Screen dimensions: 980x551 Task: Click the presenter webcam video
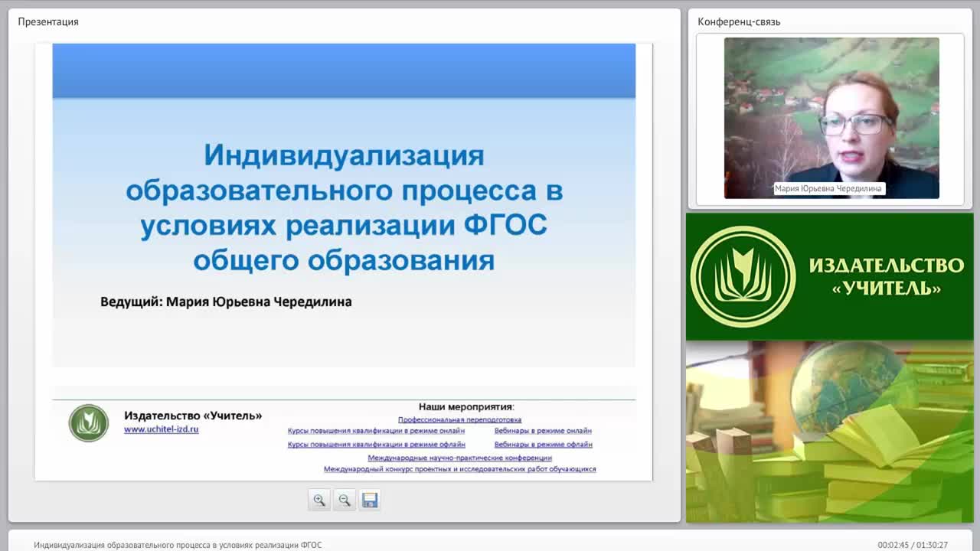tap(831, 118)
